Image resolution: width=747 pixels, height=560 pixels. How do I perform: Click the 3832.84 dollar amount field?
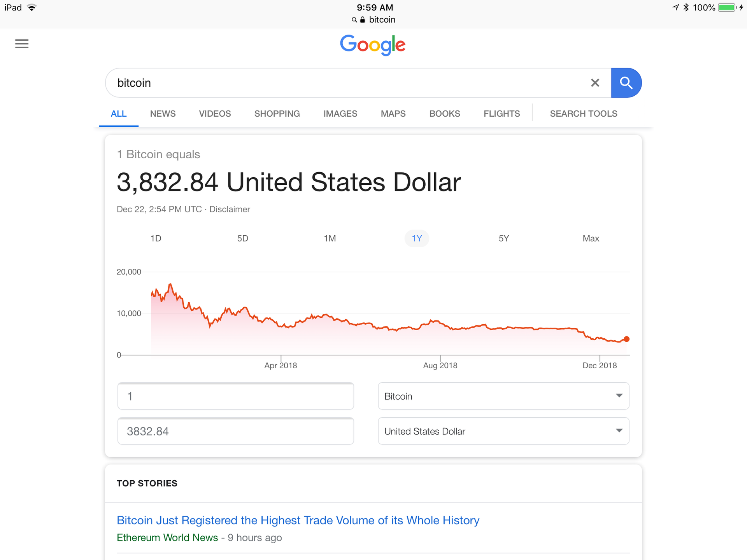235,431
